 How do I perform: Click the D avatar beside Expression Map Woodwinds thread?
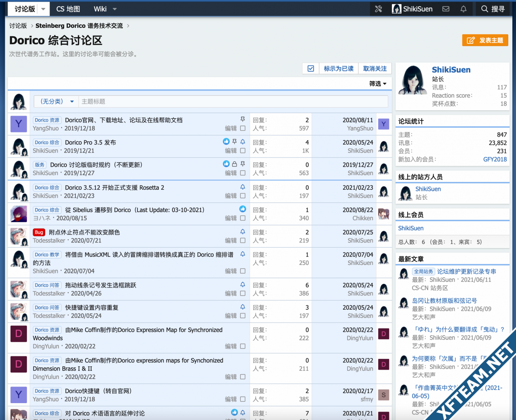click(x=19, y=334)
